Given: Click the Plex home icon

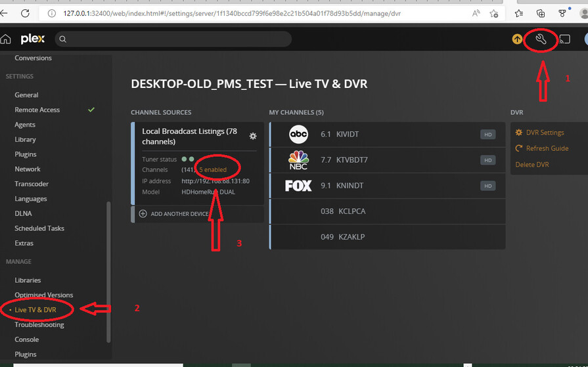Looking at the screenshot, I should point(5,39).
